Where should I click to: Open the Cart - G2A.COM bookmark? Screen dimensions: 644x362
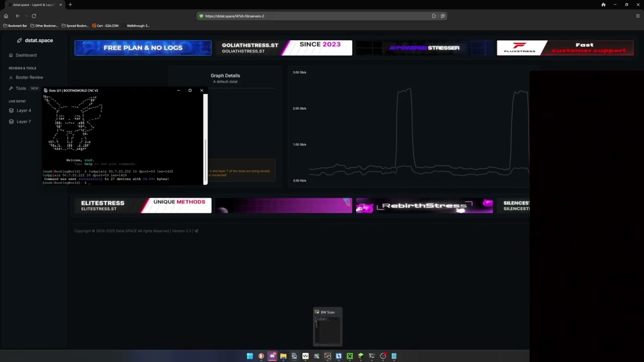point(105,26)
